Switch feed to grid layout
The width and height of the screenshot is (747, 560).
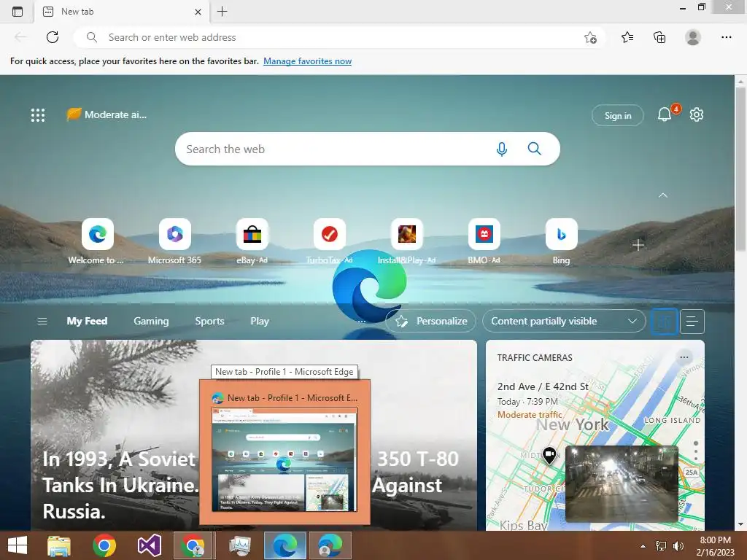point(664,322)
